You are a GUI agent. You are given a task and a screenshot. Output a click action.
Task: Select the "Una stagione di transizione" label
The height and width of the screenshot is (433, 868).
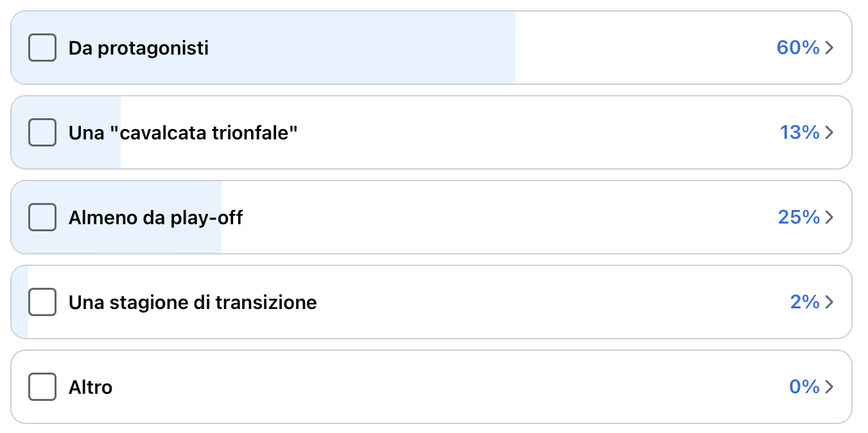tap(193, 303)
